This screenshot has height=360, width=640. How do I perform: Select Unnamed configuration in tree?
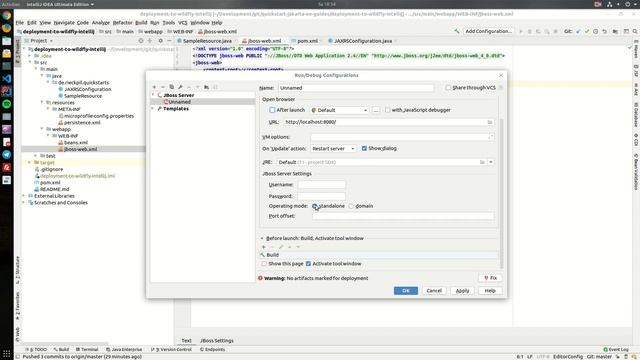coord(203,102)
